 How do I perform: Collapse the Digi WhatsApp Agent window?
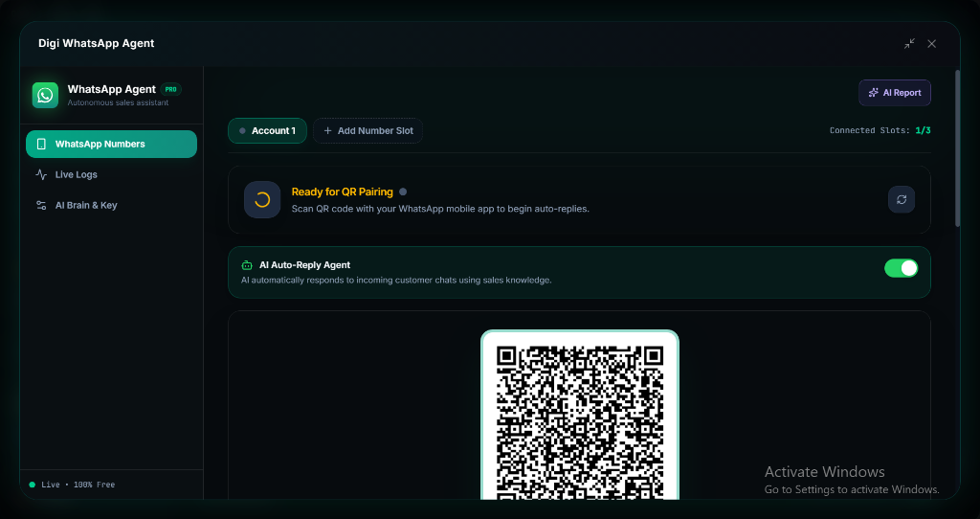(x=909, y=43)
